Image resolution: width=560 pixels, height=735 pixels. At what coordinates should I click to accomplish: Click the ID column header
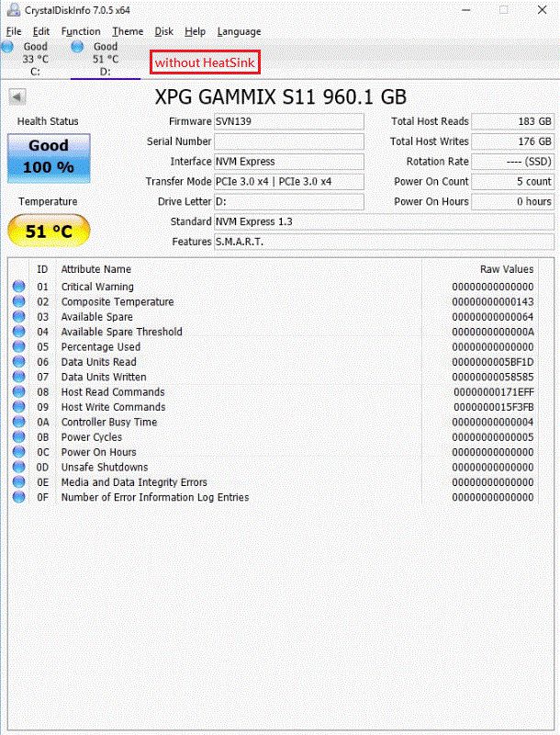(42, 269)
